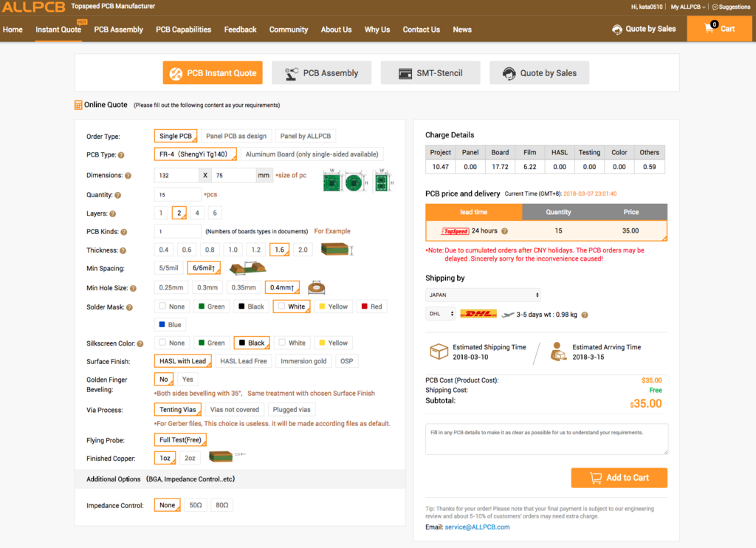
Task: Show Min Hole Size help tooltip icon
Action: [x=133, y=289]
